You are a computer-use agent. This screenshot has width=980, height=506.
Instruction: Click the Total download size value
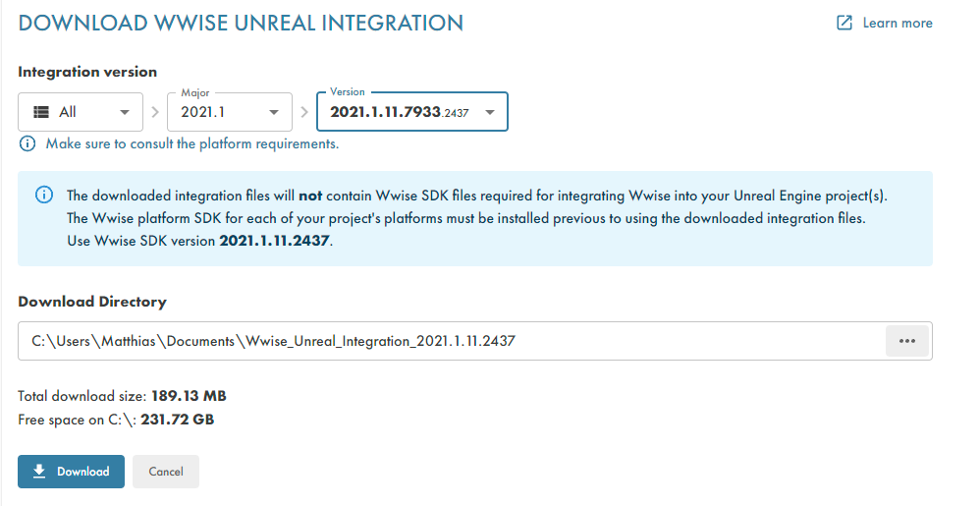tap(189, 396)
